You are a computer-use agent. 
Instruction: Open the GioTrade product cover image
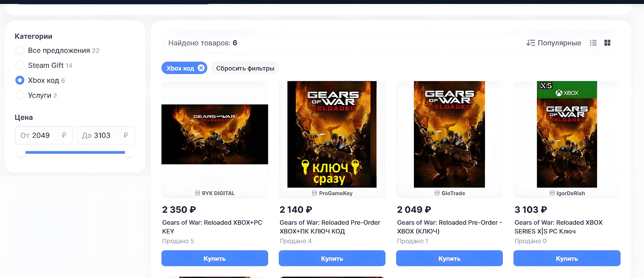coord(449,134)
